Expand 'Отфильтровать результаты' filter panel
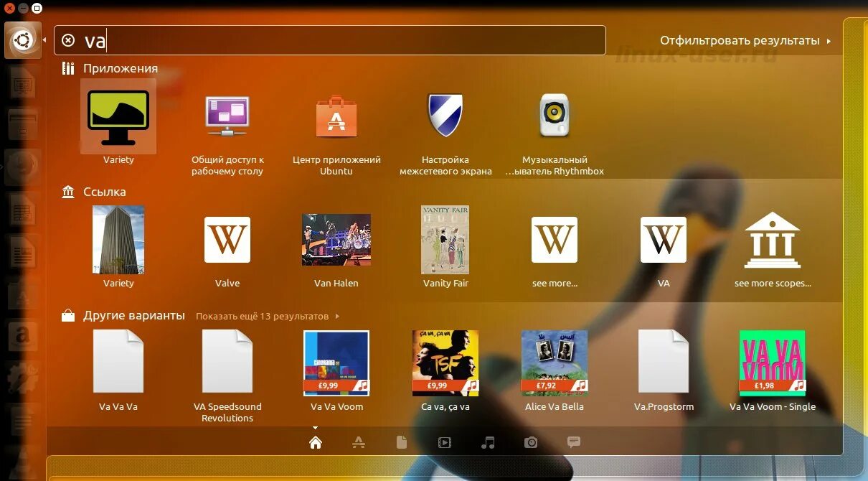The image size is (868, 481). coord(745,40)
